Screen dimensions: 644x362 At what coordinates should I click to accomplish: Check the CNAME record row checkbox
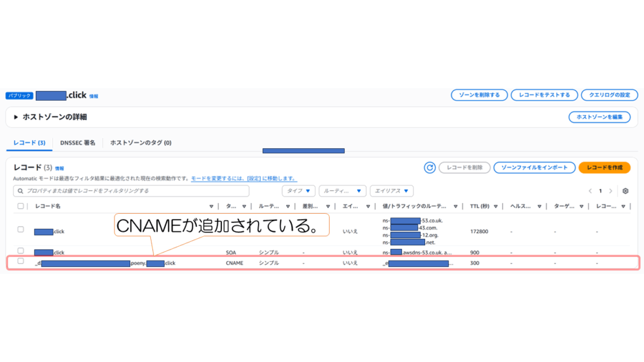coord(21,261)
